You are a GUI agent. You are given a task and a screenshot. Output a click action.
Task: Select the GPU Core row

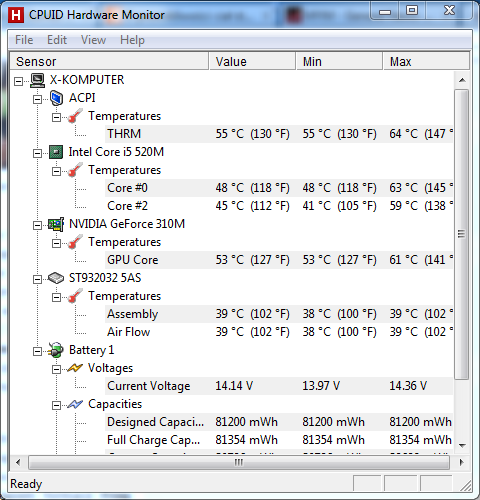[x=279, y=260]
